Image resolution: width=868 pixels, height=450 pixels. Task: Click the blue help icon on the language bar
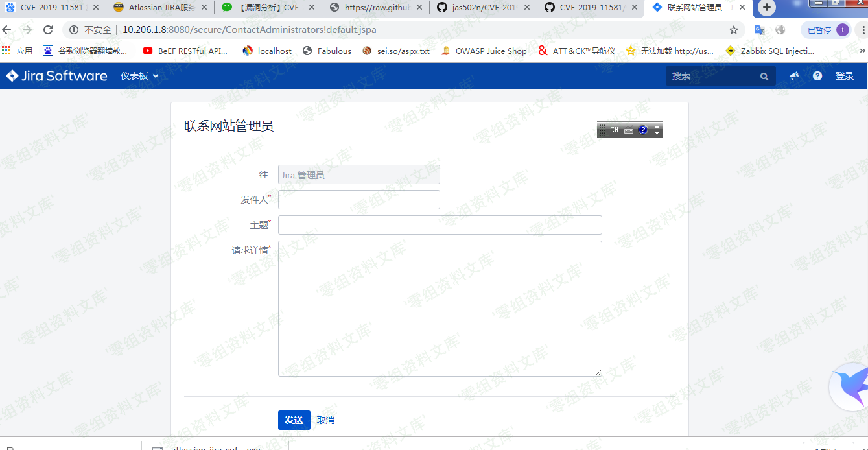point(642,130)
